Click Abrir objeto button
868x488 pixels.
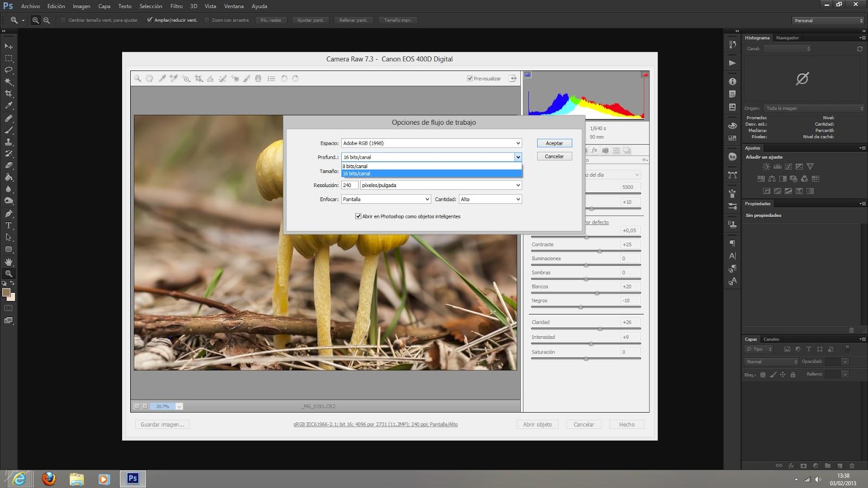point(538,425)
